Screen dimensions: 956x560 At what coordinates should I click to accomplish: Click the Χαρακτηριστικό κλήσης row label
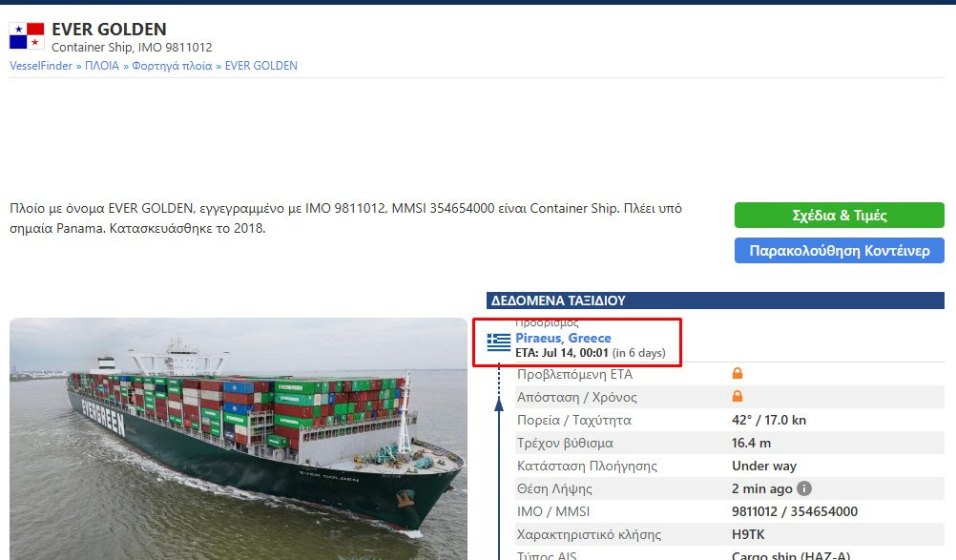click(589, 535)
